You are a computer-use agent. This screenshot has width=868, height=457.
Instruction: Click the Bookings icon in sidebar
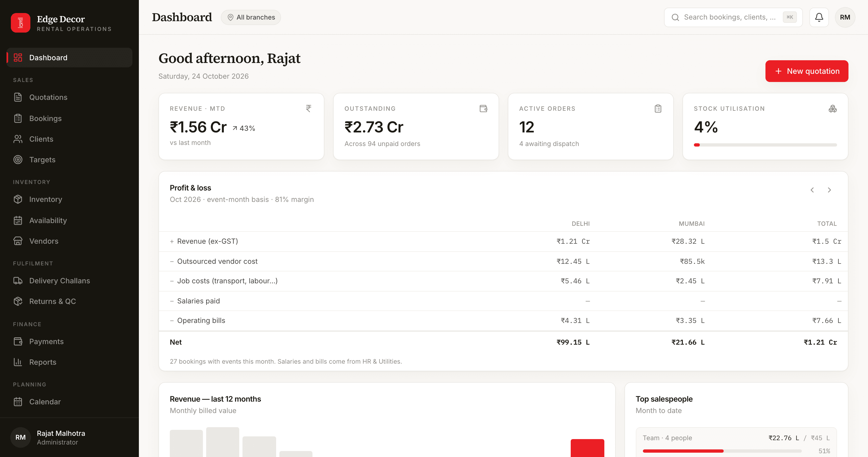18,118
